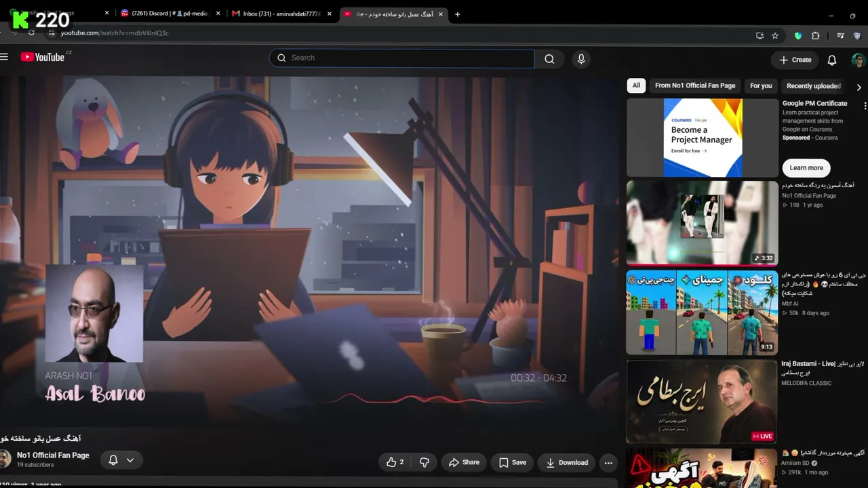Save the video to a playlist
This screenshot has height=488, width=868.
pos(512,462)
